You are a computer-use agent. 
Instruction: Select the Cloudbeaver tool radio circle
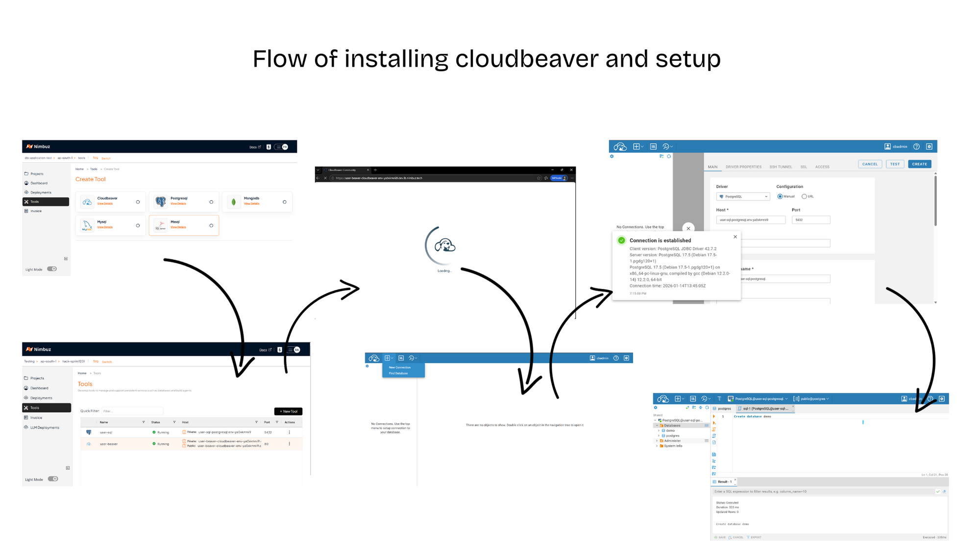point(138,202)
